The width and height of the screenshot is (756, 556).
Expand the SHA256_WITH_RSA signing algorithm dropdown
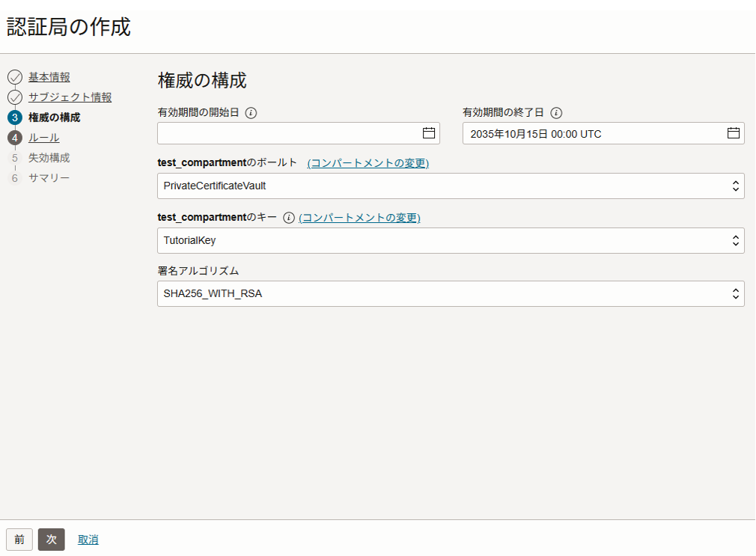(451, 293)
